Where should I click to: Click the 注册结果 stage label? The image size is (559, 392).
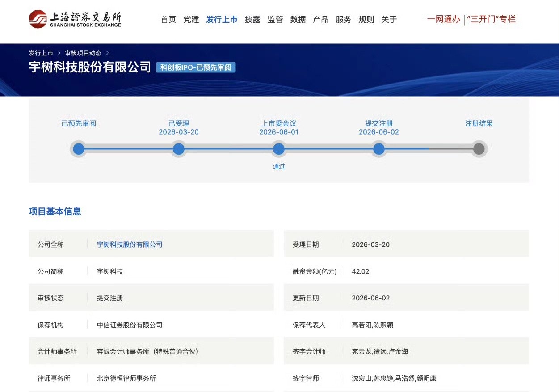(x=479, y=123)
